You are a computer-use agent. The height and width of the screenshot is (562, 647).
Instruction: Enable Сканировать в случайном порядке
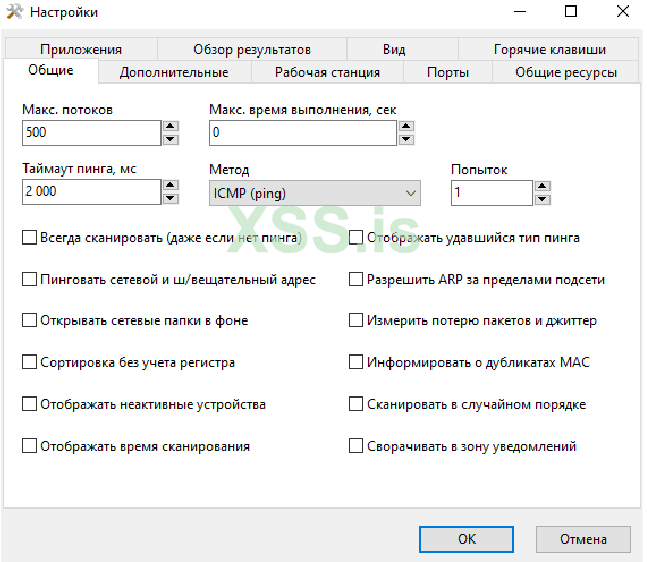(x=356, y=404)
